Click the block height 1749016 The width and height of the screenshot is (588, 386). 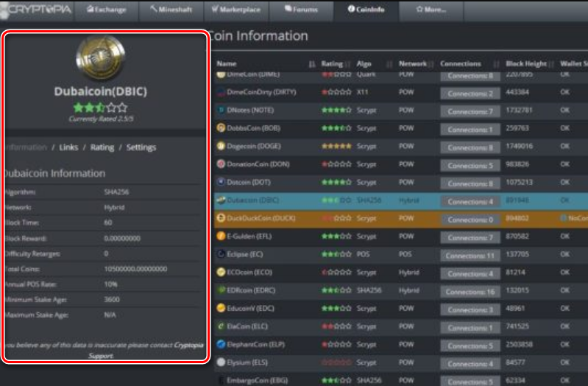coord(519,146)
